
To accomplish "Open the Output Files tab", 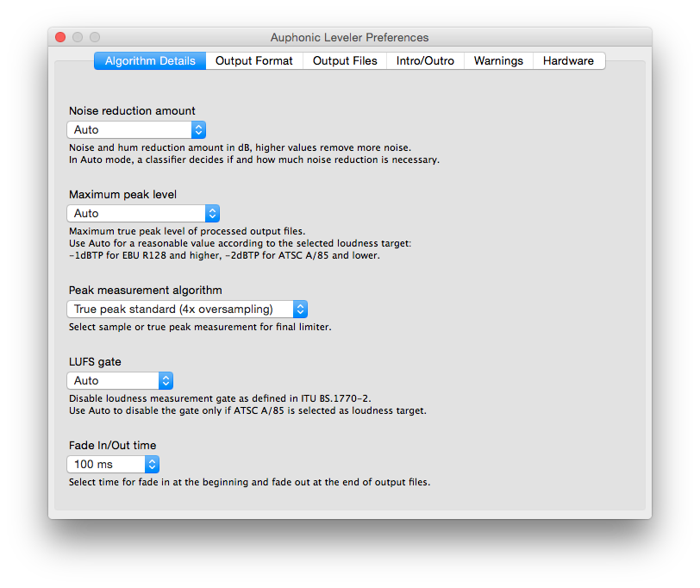I will coord(345,60).
